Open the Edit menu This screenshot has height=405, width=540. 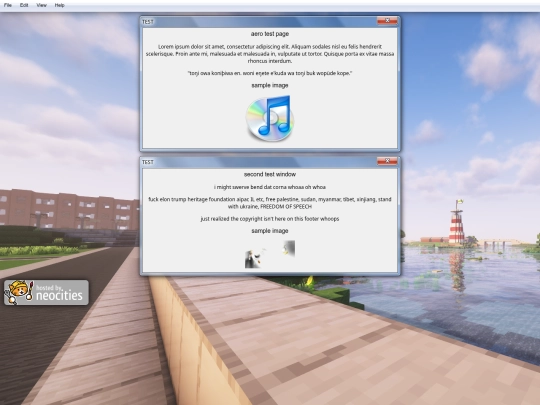(24, 5)
